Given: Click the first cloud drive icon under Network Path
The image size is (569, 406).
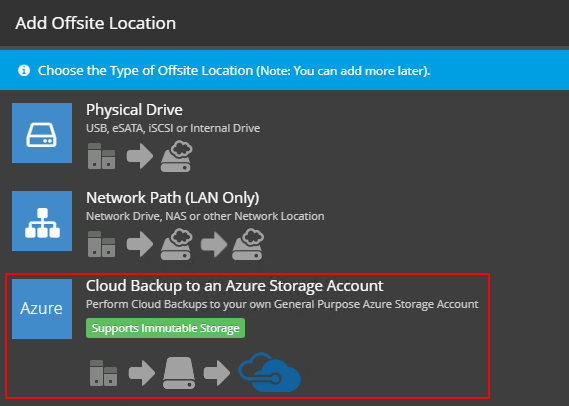Looking at the screenshot, I should [177, 244].
